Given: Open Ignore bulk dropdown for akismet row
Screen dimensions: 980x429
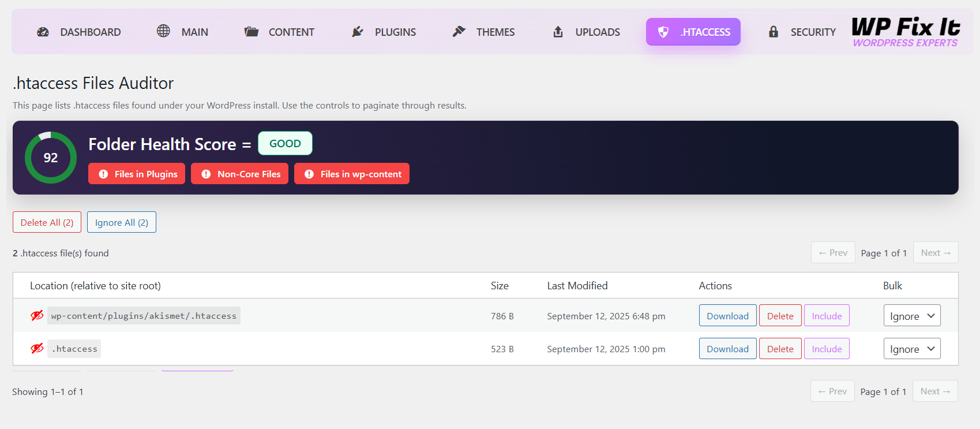Looking at the screenshot, I should coord(912,316).
